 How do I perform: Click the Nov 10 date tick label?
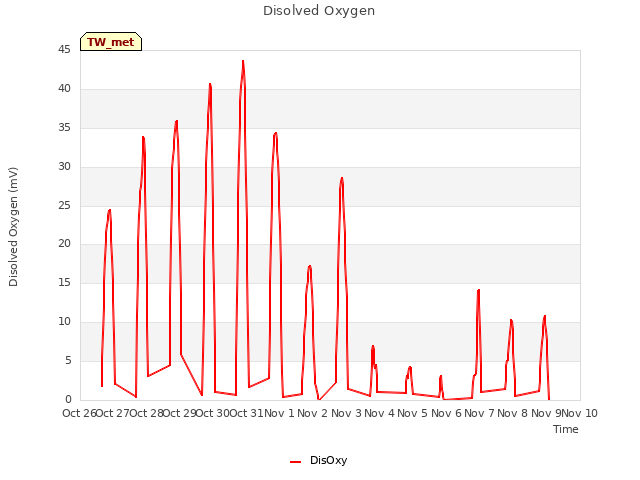point(580,413)
